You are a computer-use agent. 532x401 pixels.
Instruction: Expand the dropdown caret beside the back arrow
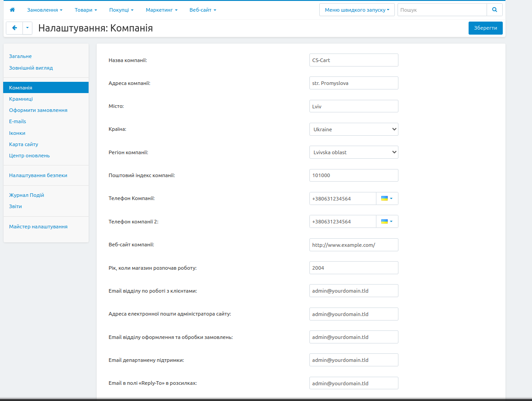(27, 28)
